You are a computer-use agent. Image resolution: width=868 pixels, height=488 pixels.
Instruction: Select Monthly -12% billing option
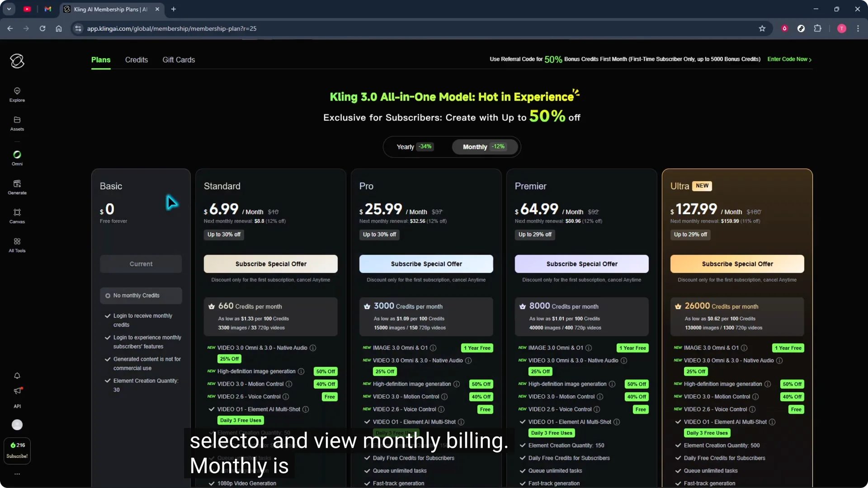[x=484, y=147]
